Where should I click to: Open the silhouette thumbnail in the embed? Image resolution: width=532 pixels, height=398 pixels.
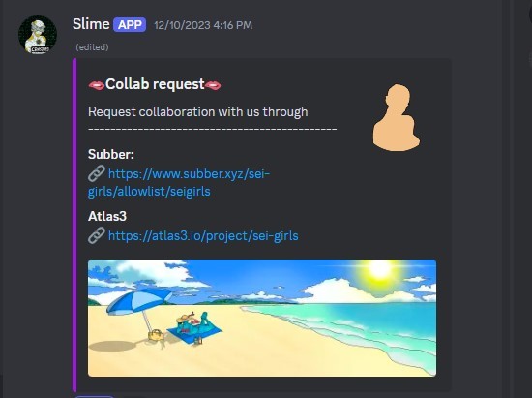tap(397, 117)
